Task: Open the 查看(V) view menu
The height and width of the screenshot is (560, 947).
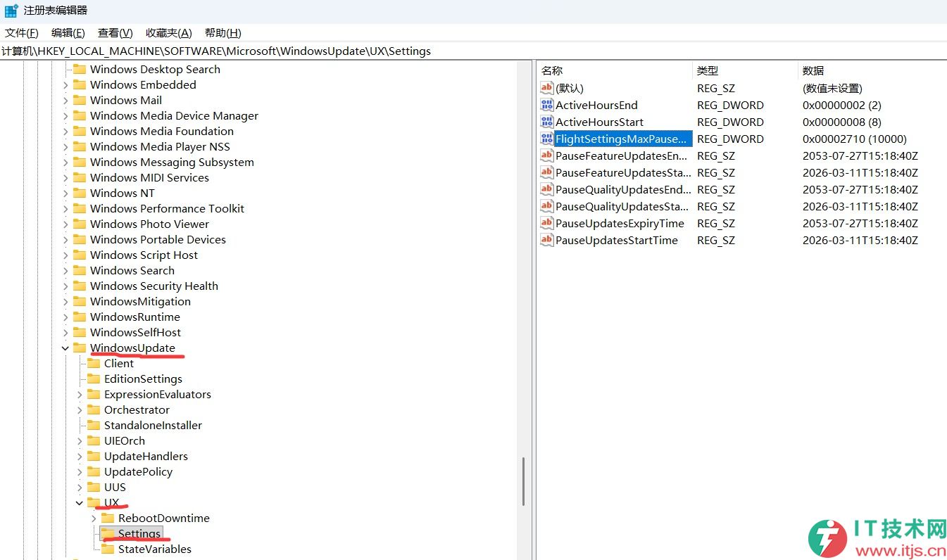Action: tap(115, 33)
